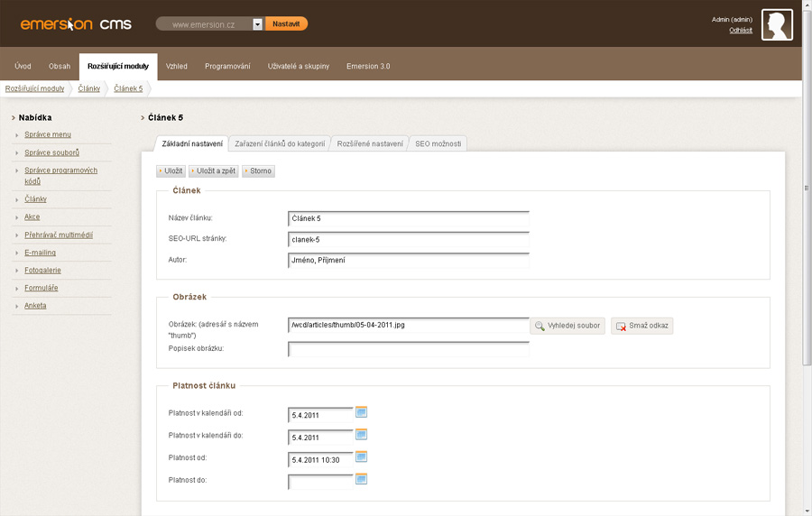Image resolution: width=812 pixels, height=516 pixels.
Task: Click the Uložit save button
Action: point(171,170)
